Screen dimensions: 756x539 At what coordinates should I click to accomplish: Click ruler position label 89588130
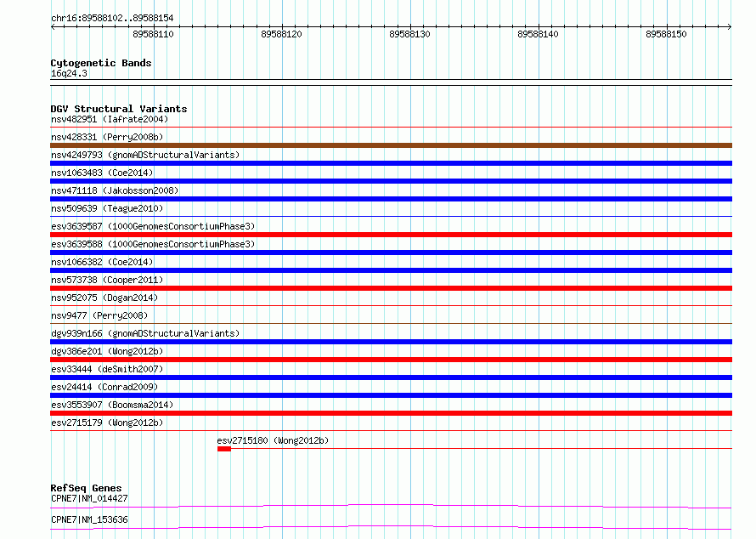[409, 34]
